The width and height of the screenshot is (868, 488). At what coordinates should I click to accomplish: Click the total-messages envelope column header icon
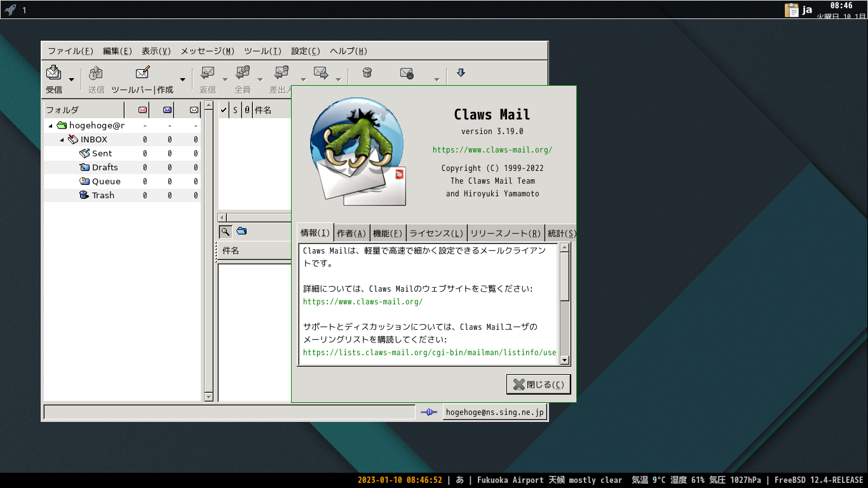(194, 110)
